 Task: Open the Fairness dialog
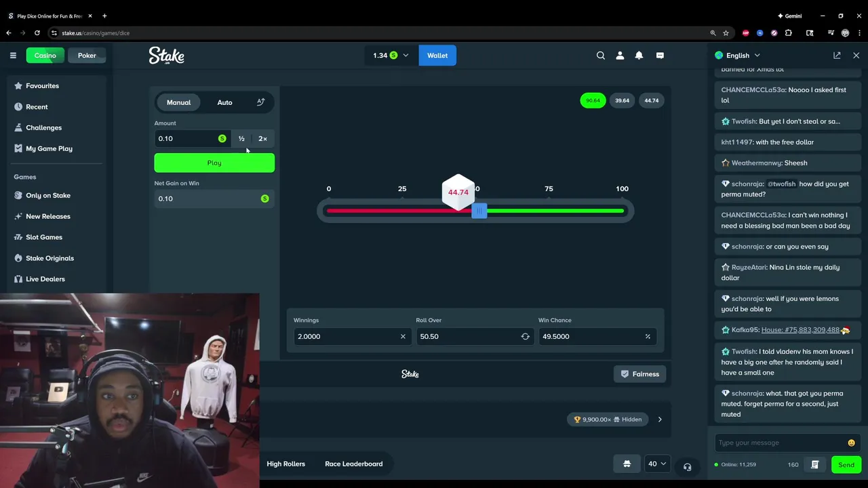point(640,374)
